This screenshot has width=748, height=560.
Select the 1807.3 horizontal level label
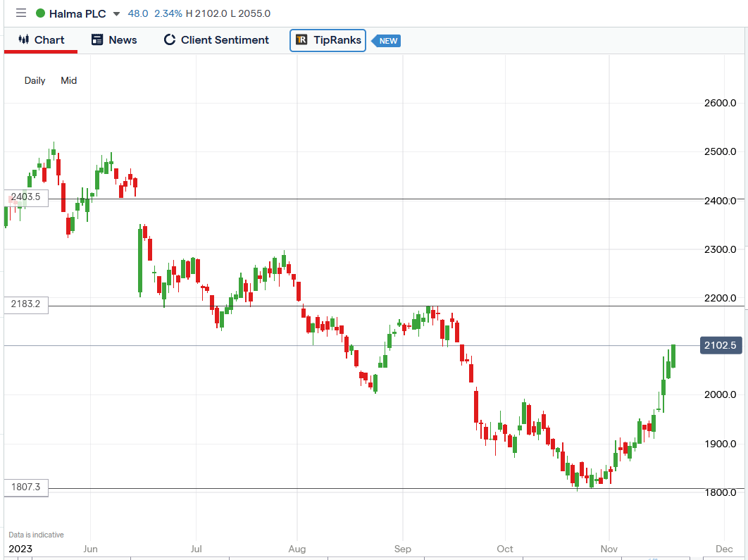pyautogui.click(x=26, y=487)
